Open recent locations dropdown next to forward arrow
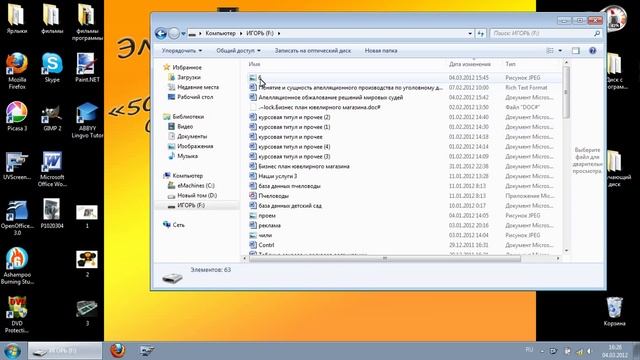Viewport: 640px width, 360px height. [x=184, y=33]
